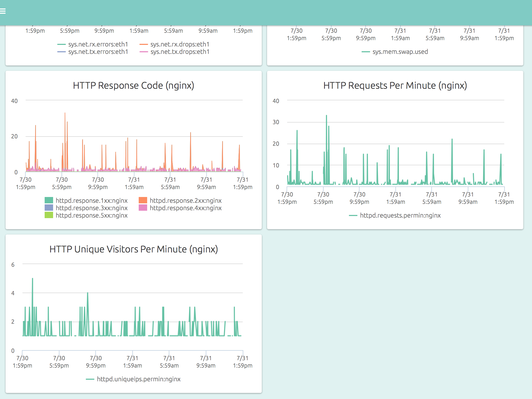Toggle httpd.response.4xx:nginx legend swatch
Image resolution: width=532 pixels, height=399 pixels.
click(143, 208)
